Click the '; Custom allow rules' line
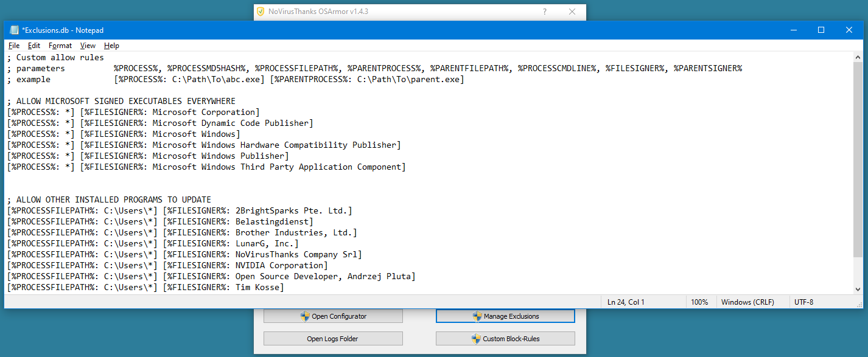This screenshot has height=357, width=868. pos(55,57)
